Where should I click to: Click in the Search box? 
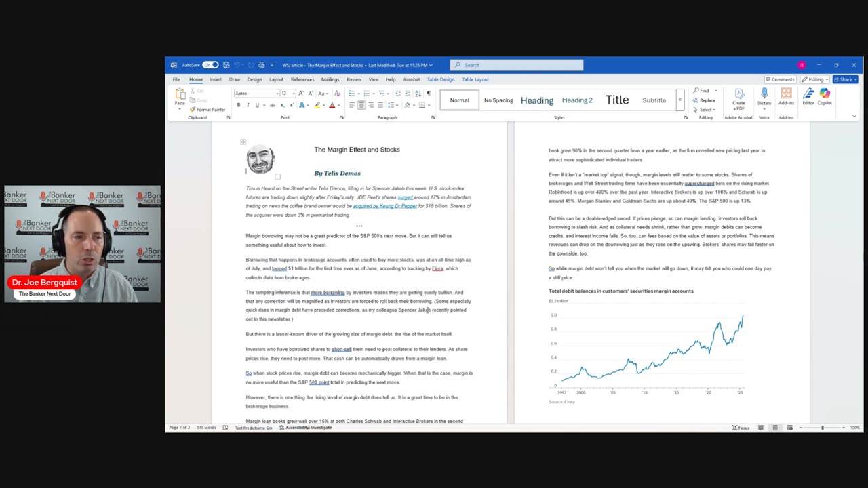(x=517, y=65)
